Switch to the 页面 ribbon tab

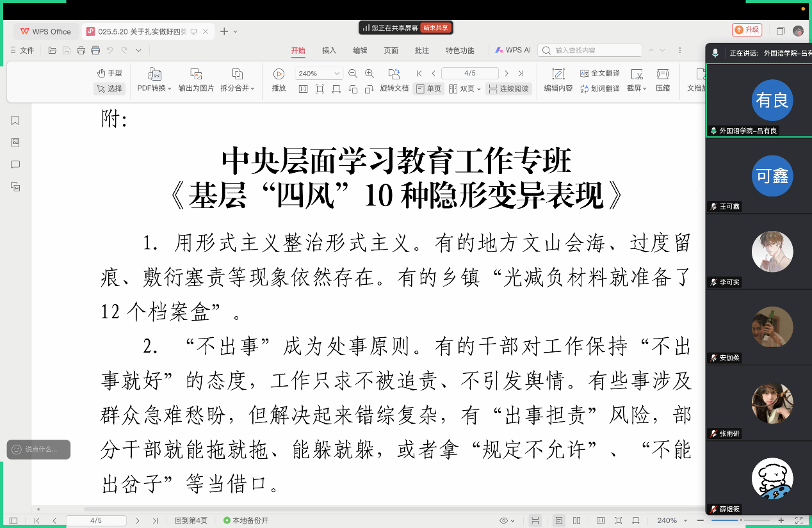pyautogui.click(x=391, y=51)
